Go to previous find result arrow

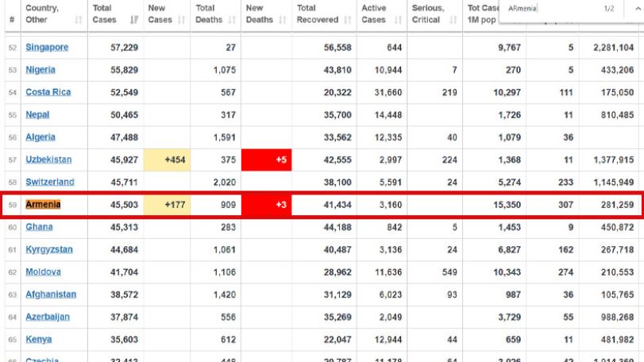(638, 8)
